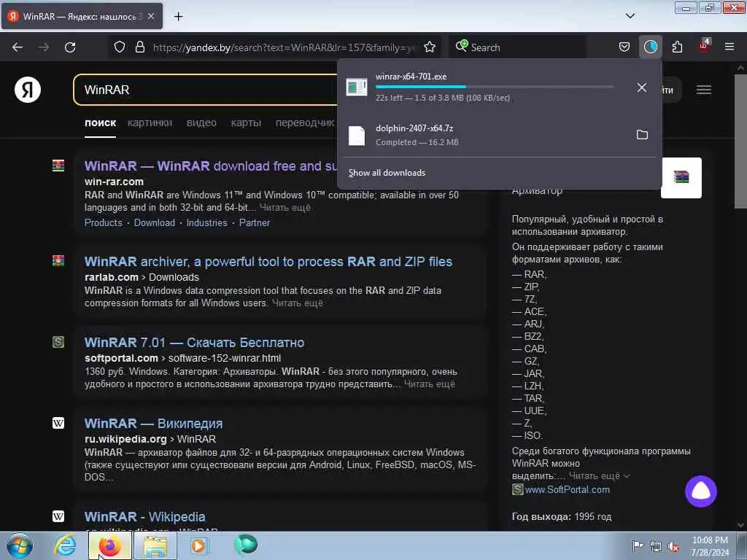Viewport: 747px width, 560px height.
Task: Launch Internet Explorer from taskbar
Action: coord(65,545)
